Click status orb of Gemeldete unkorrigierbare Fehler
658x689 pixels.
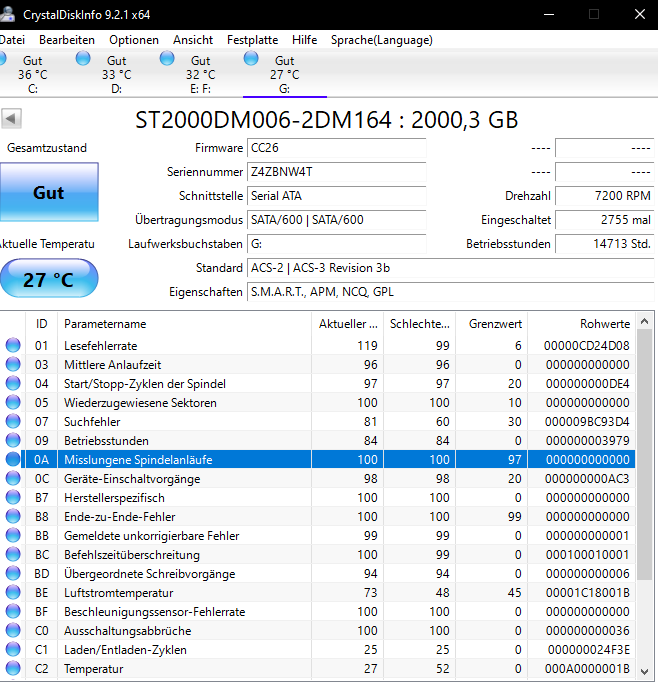[x=13, y=535]
